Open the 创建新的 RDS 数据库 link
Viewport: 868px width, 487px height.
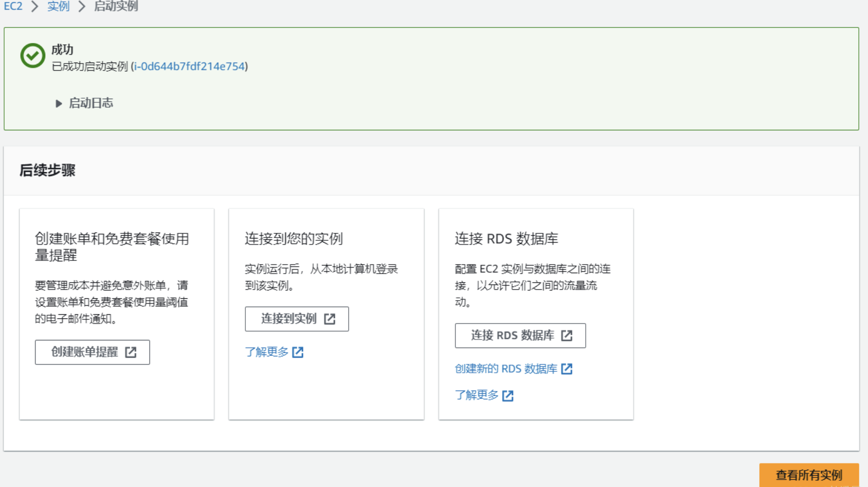[x=506, y=369]
